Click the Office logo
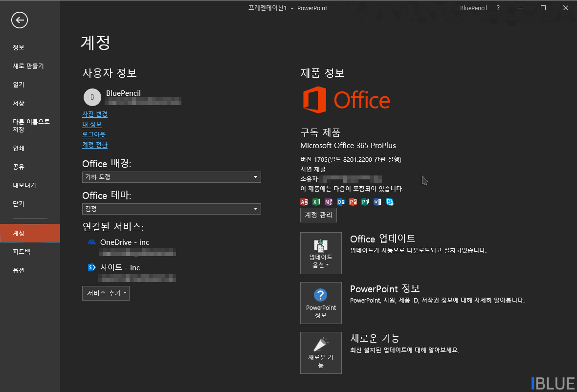Image resolution: width=577 pixels, height=392 pixels. (346, 100)
